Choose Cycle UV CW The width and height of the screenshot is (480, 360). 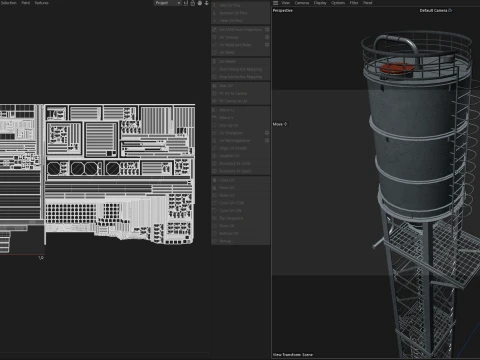240,211
